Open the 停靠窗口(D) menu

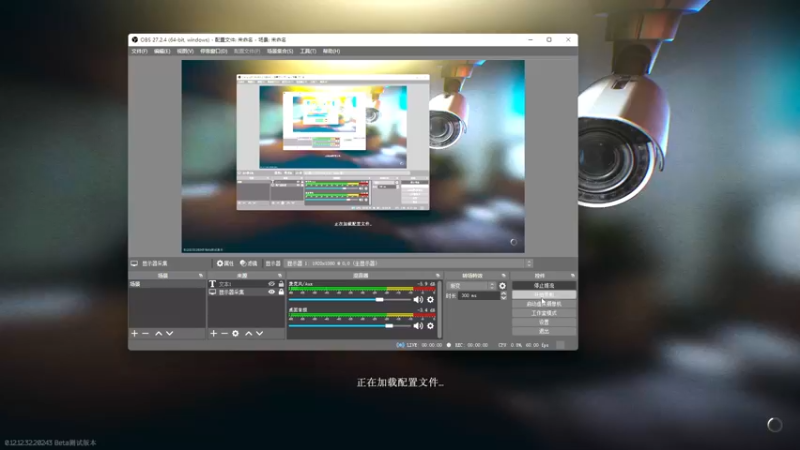click(x=214, y=51)
